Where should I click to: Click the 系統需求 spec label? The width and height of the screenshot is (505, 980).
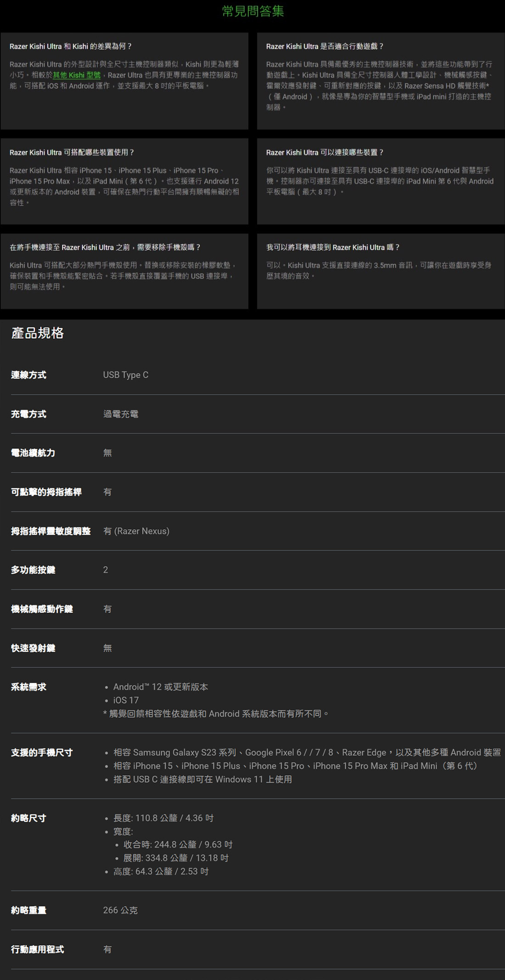(x=28, y=687)
